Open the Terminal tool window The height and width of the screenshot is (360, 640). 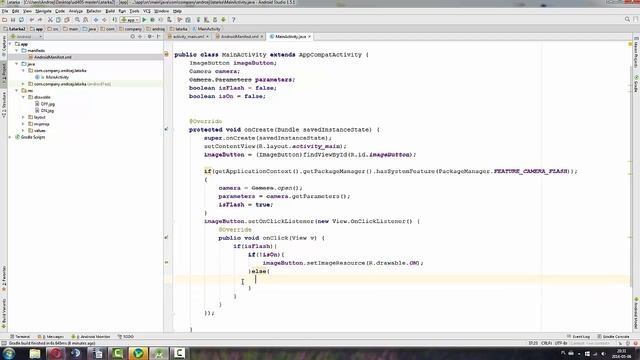20,337
